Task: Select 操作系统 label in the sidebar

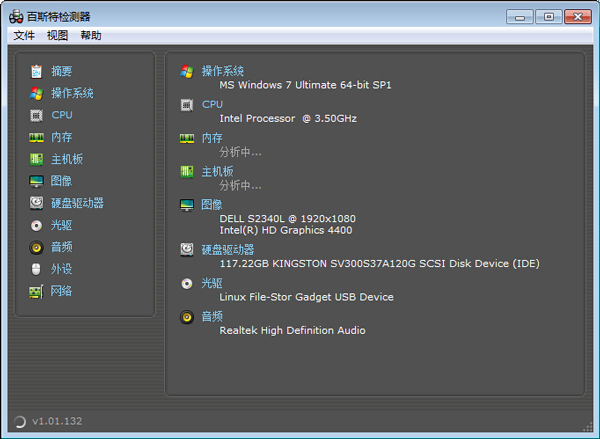Action: click(x=72, y=93)
